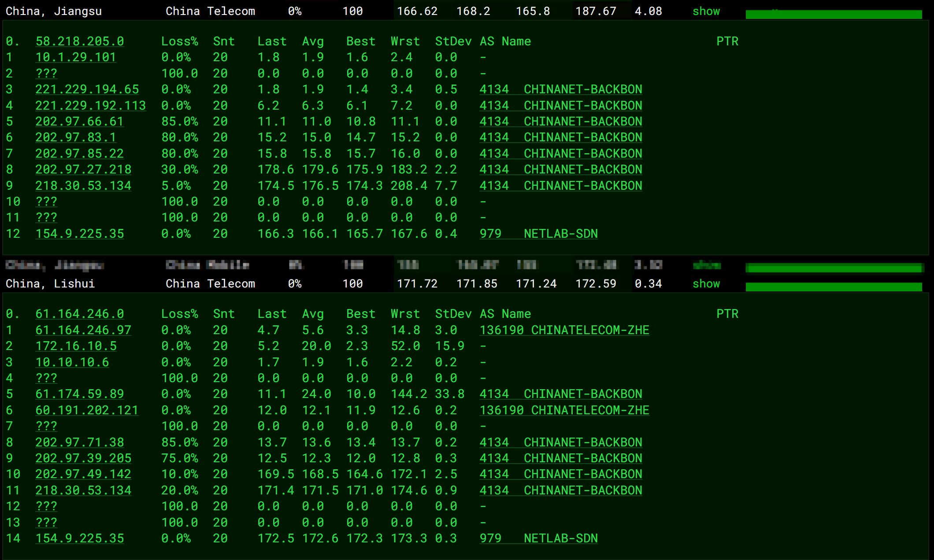Select 85.0% loss value in 202.97.71.38 row

(x=180, y=442)
